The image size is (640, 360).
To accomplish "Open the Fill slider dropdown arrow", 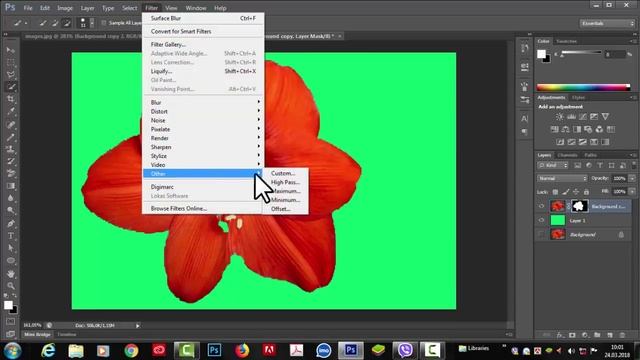I will 632,191.
